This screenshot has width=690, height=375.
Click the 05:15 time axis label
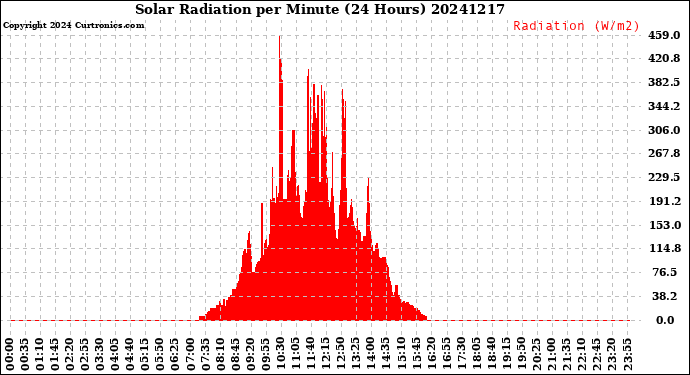145,355
